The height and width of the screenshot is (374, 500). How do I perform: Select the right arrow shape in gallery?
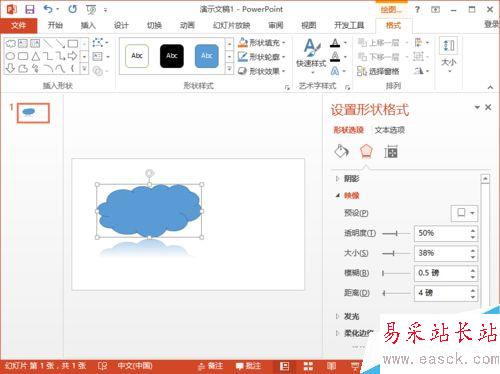73,56
